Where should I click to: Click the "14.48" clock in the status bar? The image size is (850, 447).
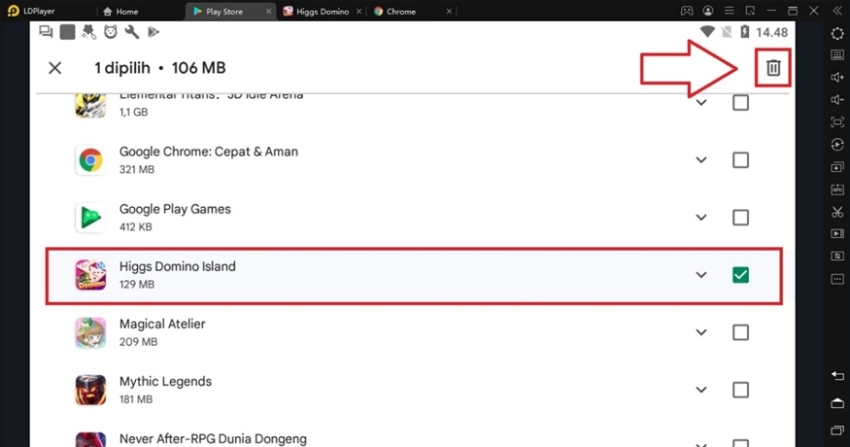pos(771,33)
